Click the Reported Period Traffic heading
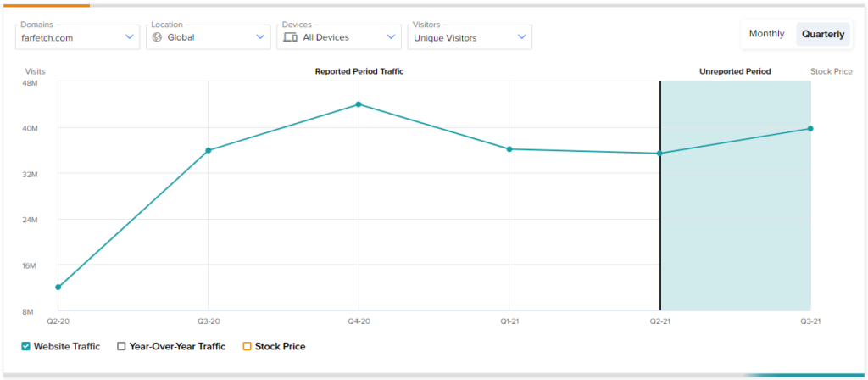 point(359,71)
